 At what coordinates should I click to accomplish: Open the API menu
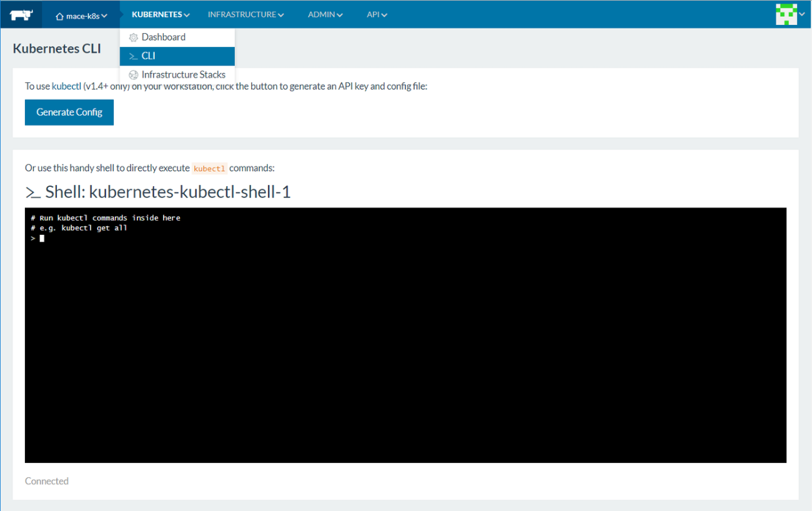click(377, 14)
